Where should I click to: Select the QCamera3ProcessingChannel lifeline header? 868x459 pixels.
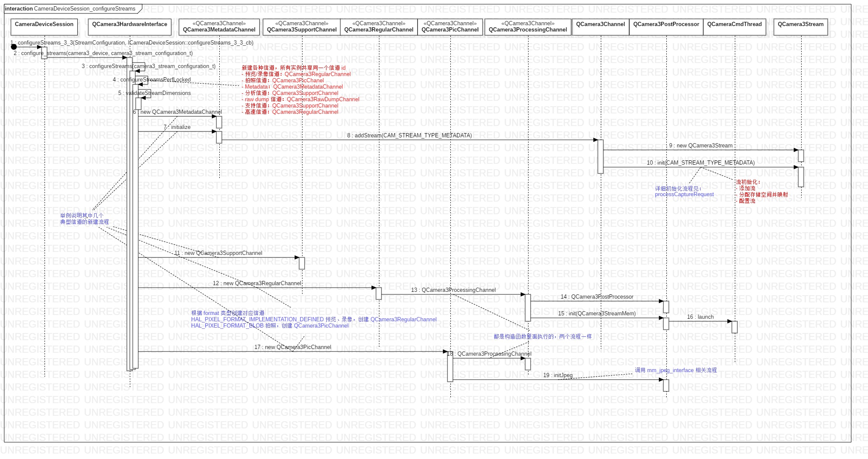point(528,27)
